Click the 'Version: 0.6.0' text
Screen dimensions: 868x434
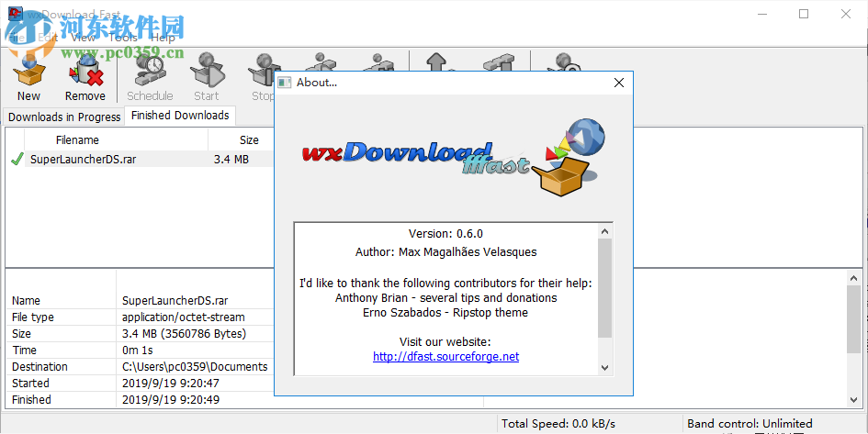(445, 234)
